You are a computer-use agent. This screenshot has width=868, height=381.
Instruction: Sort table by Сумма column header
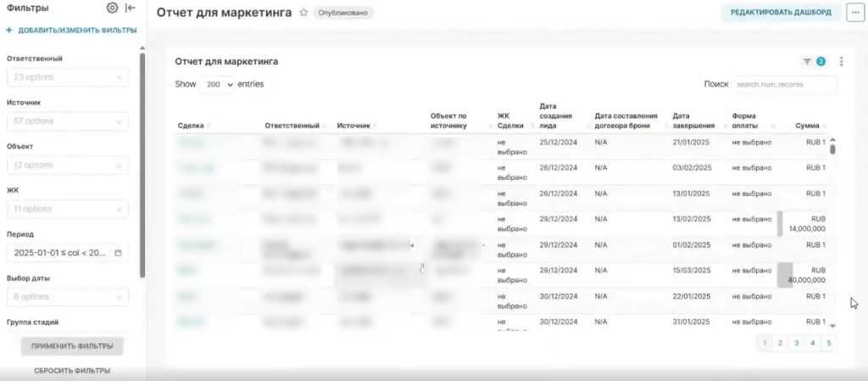click(807, 126)
